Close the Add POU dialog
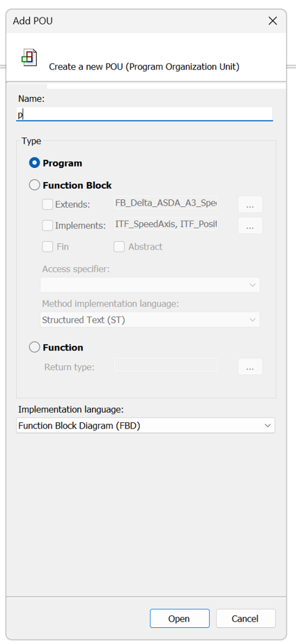Screen dimensions: 296x644 pyautogui.click(x=272, y=21)
